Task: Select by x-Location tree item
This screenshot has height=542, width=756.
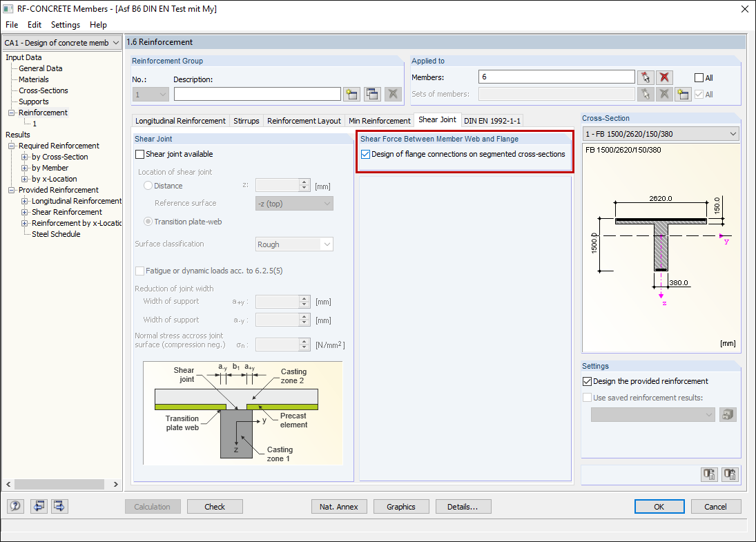Action: click(55, 179)
